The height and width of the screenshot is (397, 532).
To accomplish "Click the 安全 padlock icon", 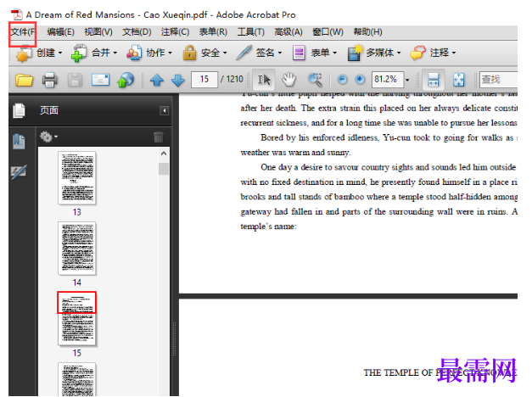I will pos(189,53).
